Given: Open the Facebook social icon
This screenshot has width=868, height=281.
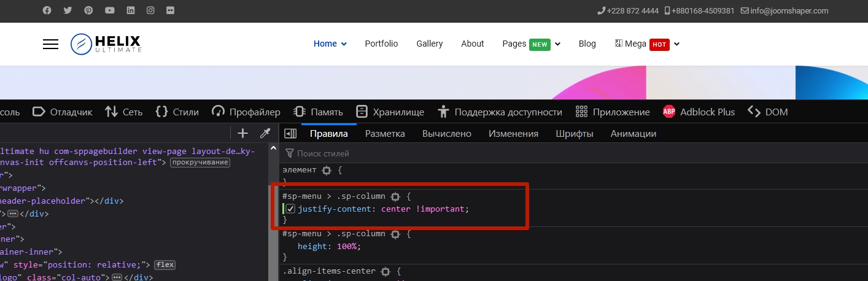Looking at the screenshot, I should coord(47,10).
